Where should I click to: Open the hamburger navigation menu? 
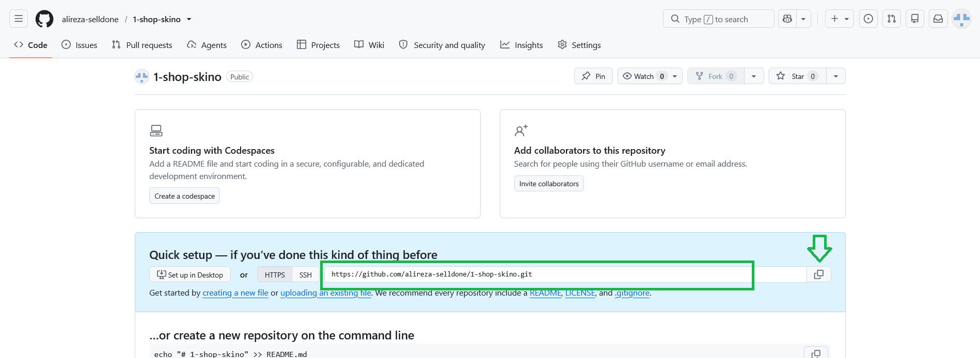19,19
